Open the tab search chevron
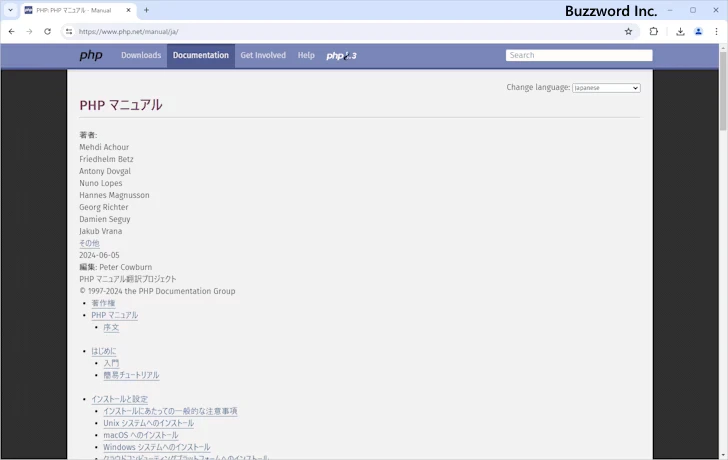The width and height of the screenshot is (728, 460). (10, 10)
